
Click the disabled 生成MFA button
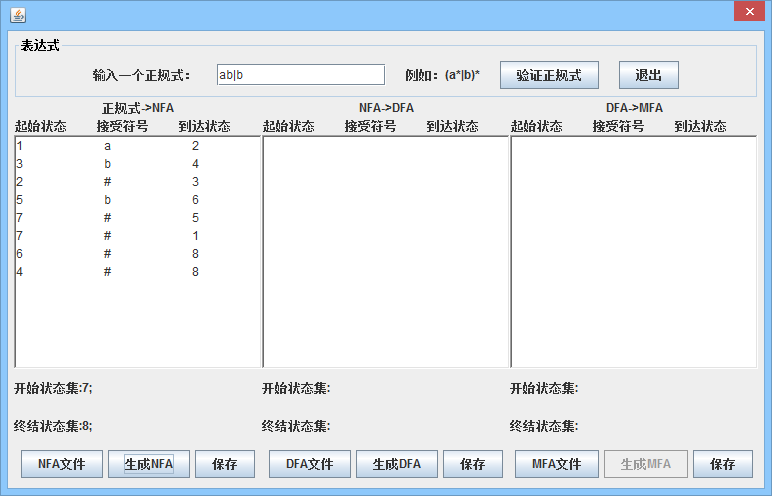(x=646, y=464)
